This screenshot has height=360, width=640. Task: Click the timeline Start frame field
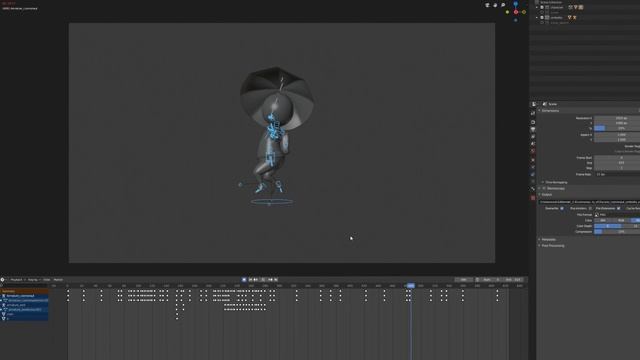pyautogui.click(x=491, y=280)
